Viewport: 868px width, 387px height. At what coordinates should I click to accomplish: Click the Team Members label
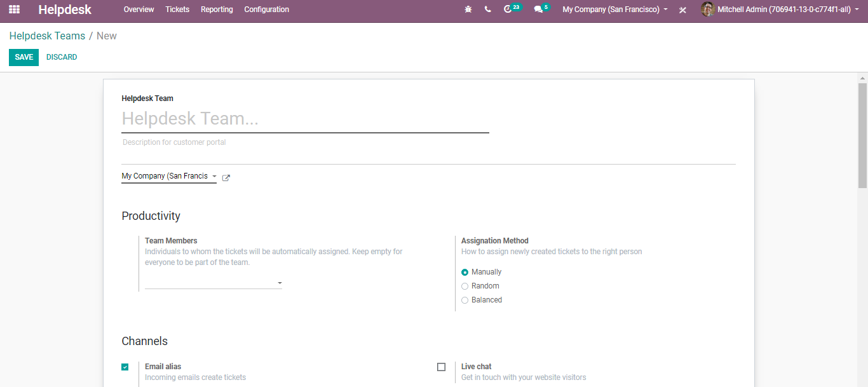(171, 241)
